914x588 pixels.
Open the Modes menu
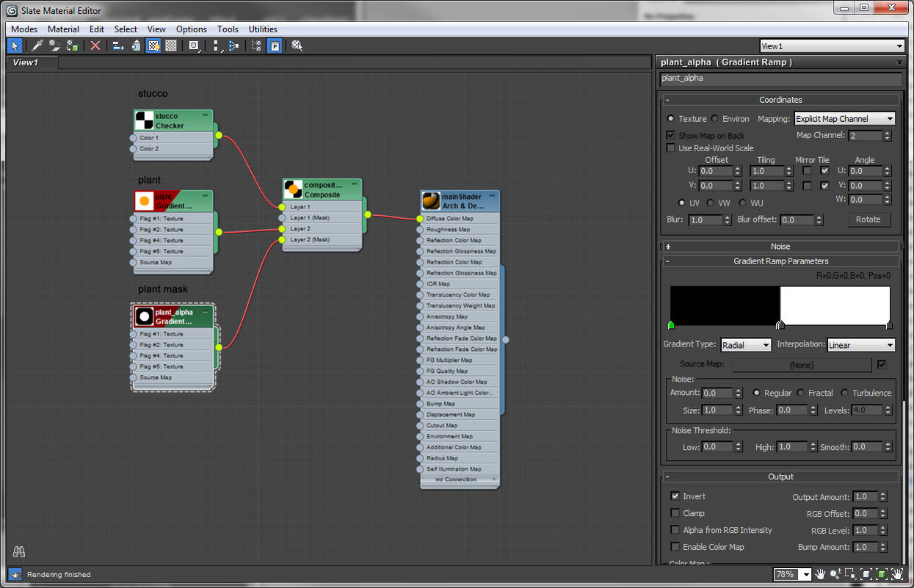(x=24, y=29)
